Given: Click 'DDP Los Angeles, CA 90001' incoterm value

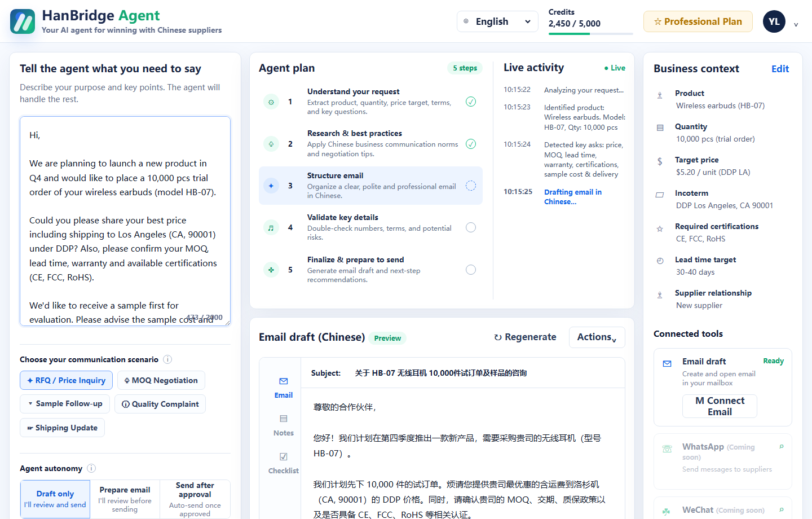Looking at the screenshot, I should (725, 205).
